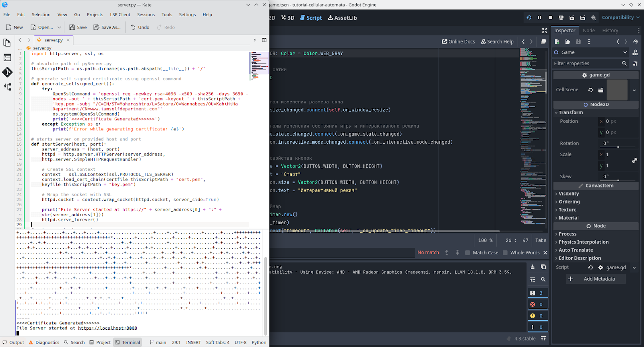Create a new resource in Godot Inspector
This screenshot has width=644, height=347.
(x=557, y=41)
